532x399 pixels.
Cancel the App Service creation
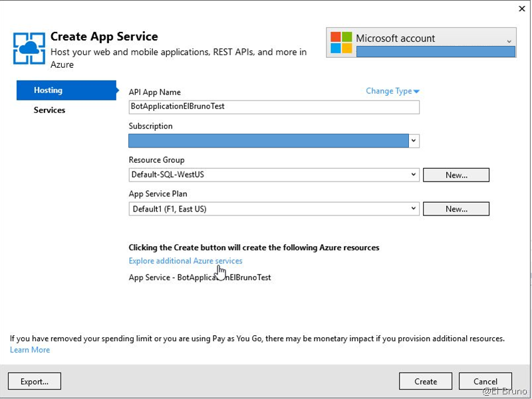[485, 382]
